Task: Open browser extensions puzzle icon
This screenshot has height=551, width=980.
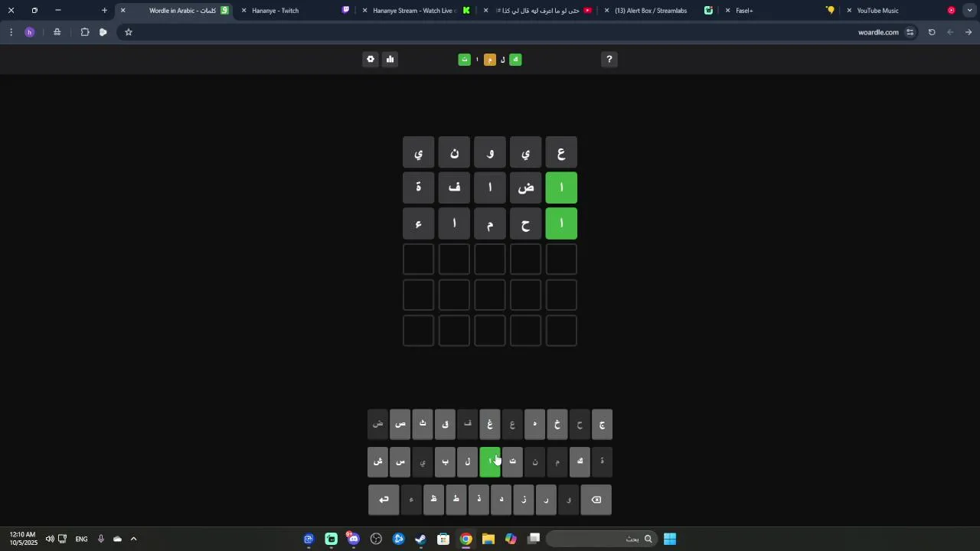Action: click(x=85, y=32)
